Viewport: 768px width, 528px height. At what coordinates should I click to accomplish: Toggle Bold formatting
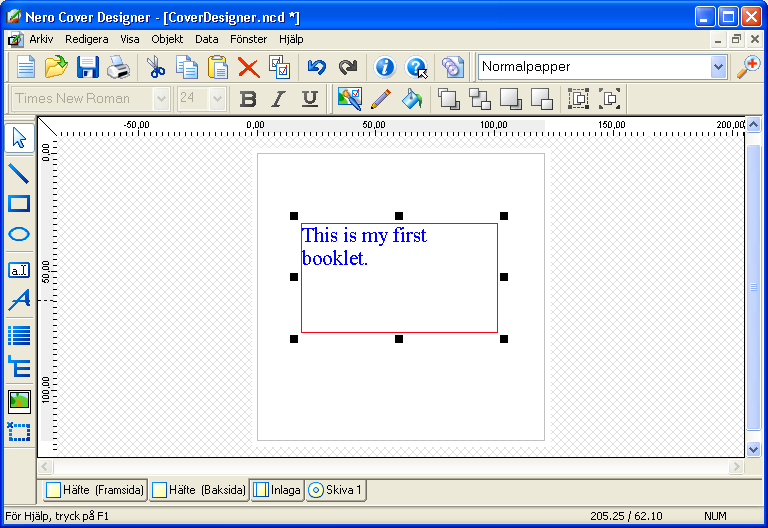click(248, 99)
